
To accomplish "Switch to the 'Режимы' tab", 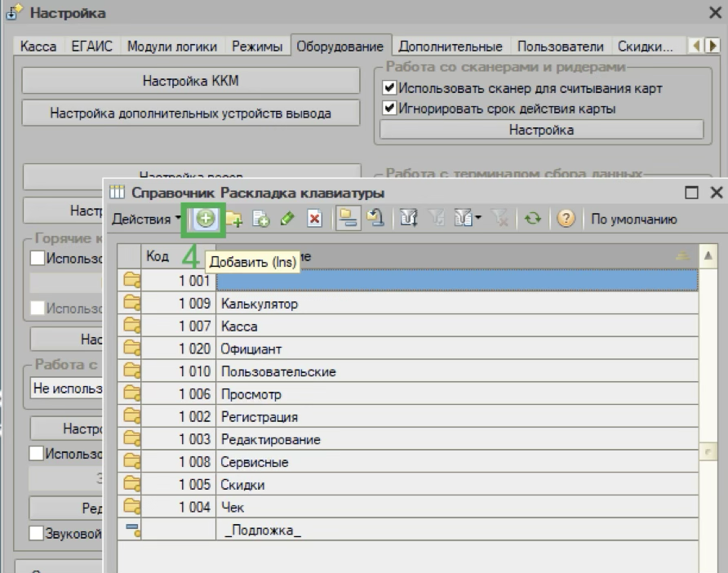I will tap(259, 47).
